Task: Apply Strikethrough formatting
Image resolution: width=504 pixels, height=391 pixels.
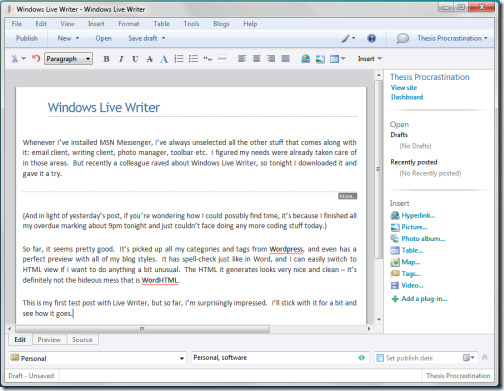Action: (x=150, y=59)
